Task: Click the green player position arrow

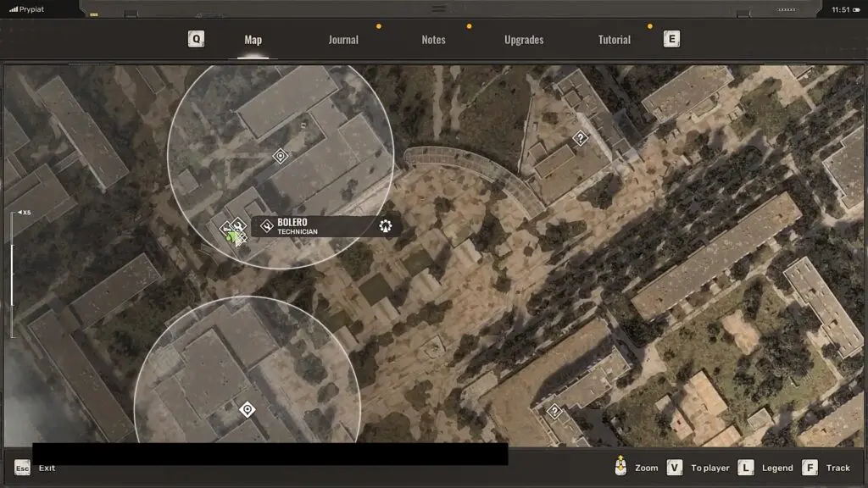Action: (x=231, y=238)
